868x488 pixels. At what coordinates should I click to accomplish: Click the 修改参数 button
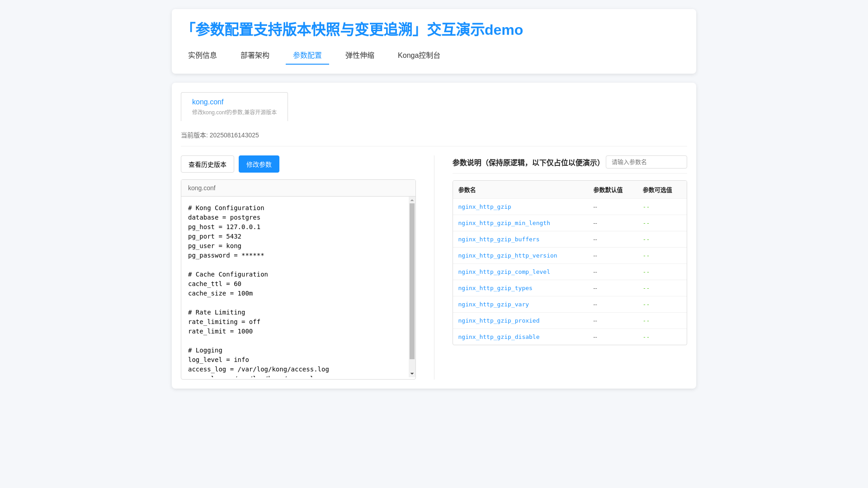click(259, 164)
